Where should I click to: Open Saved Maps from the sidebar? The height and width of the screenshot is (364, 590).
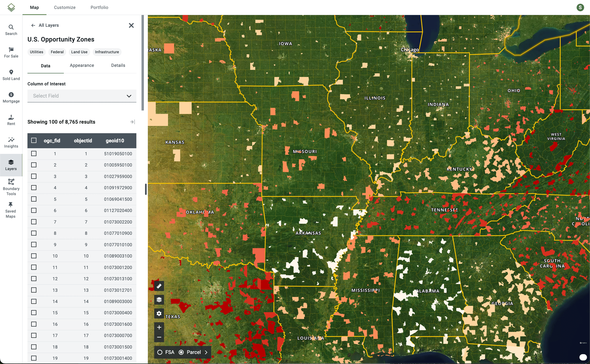point(11,209)
